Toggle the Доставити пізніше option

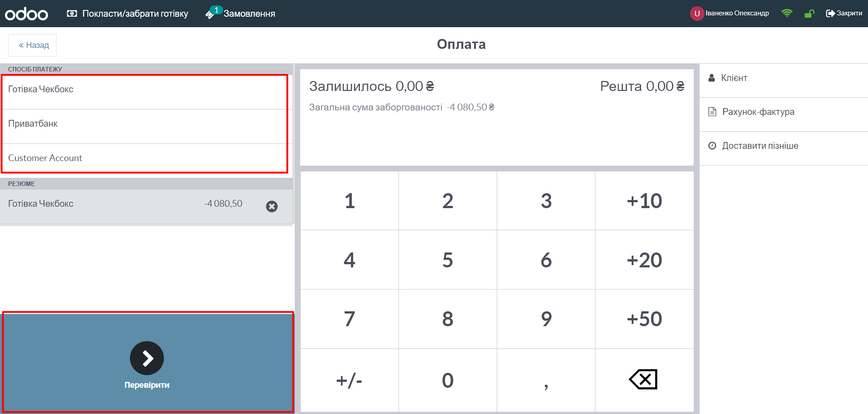pos(759,146)
